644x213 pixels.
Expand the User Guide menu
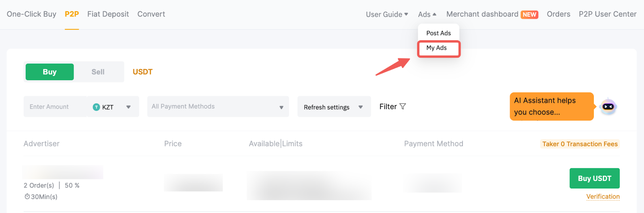click(x=387, y=14)
